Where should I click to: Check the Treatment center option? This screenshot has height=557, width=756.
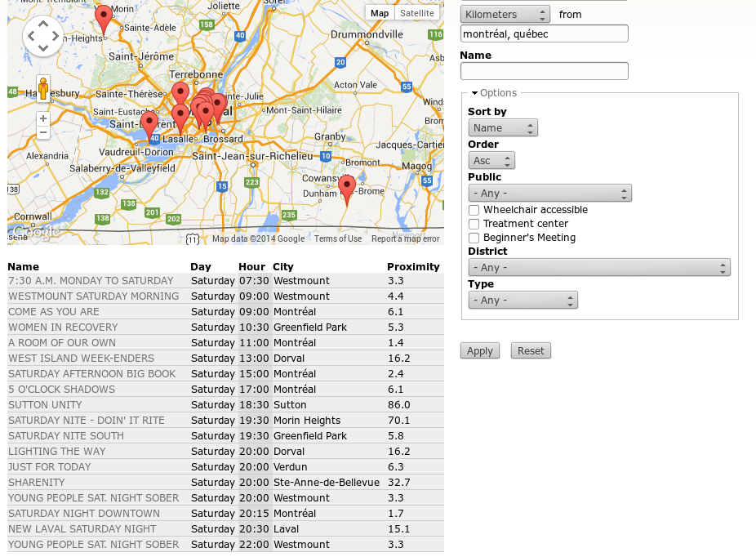474,224
